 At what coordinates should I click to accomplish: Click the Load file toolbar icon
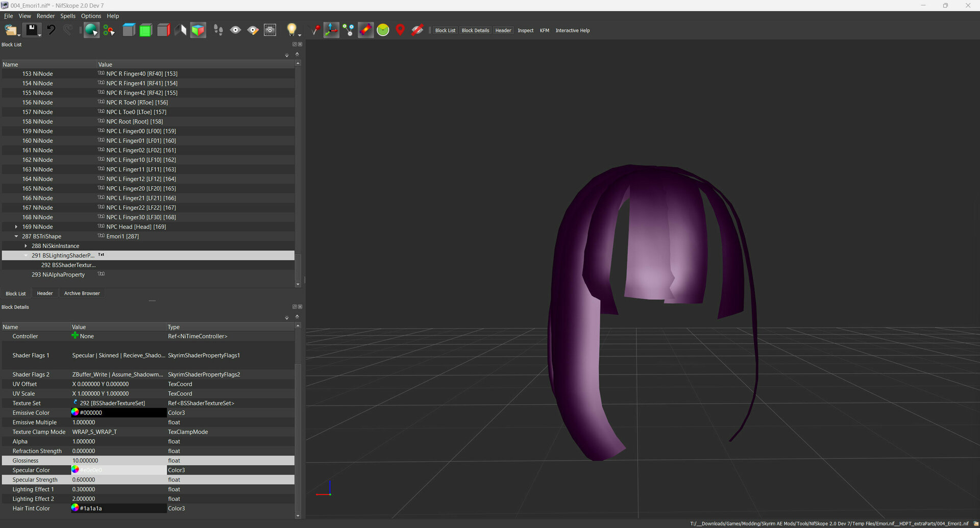(x=11, y=30)
